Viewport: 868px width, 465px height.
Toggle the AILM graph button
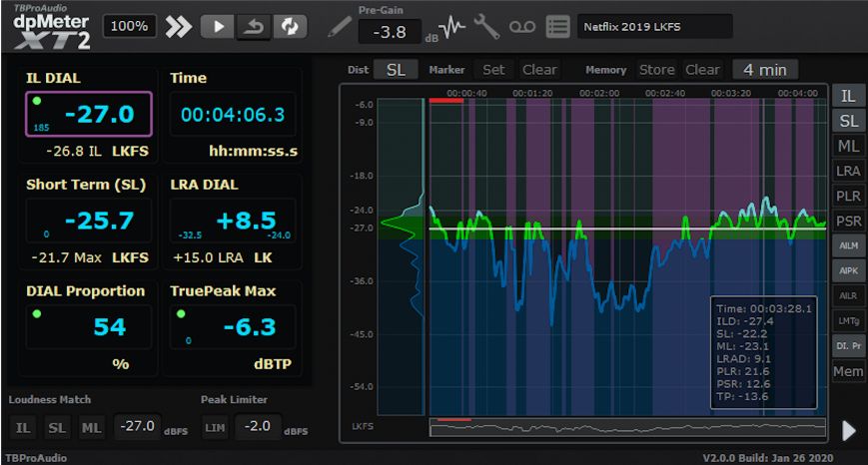click(848, 246)
